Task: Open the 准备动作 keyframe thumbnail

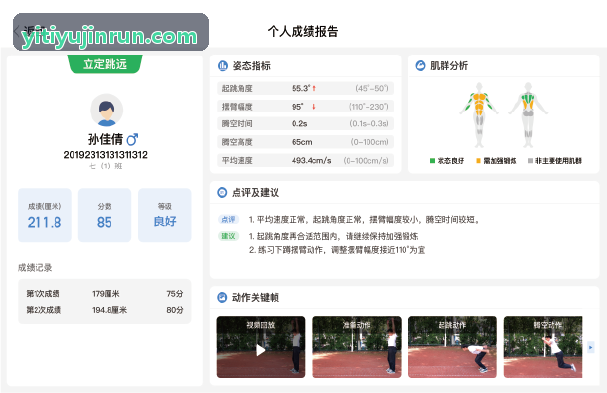Action: (357, 347)
